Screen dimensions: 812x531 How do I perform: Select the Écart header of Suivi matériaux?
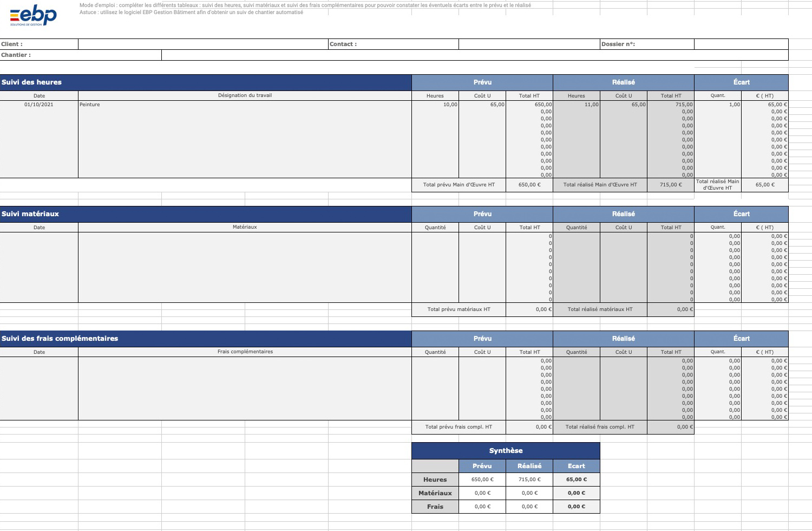pos(742,214)
